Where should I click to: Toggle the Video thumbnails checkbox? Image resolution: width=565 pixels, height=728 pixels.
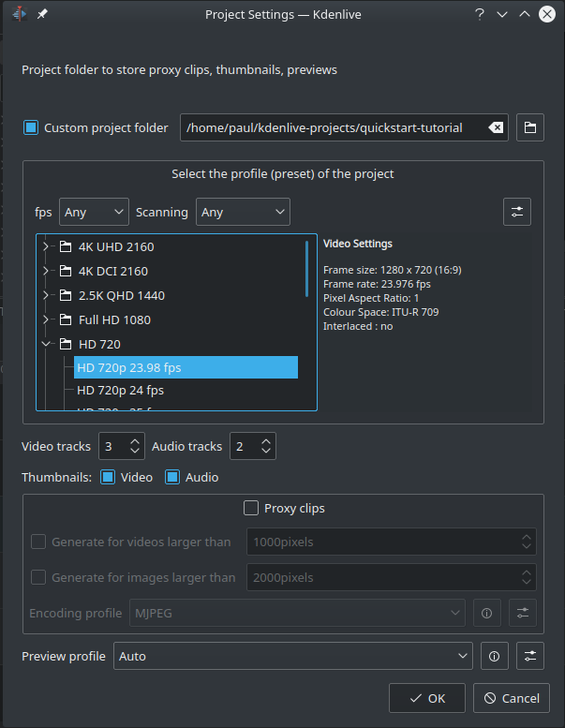tap(108, 477)
